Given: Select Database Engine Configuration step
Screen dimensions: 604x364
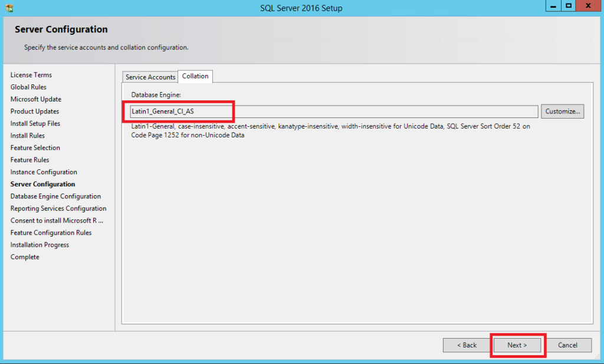Looking at the screenshot, I should [x=55, y=196].
